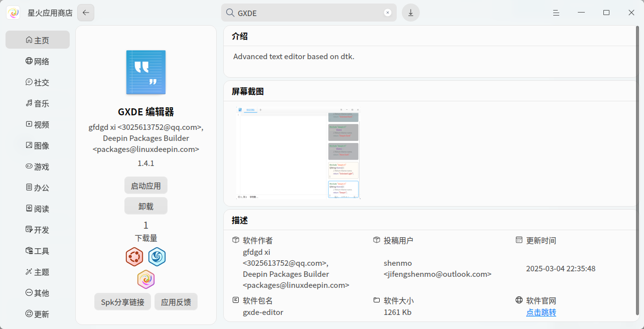Click the pink spiral support badge icon

point(146,279)
